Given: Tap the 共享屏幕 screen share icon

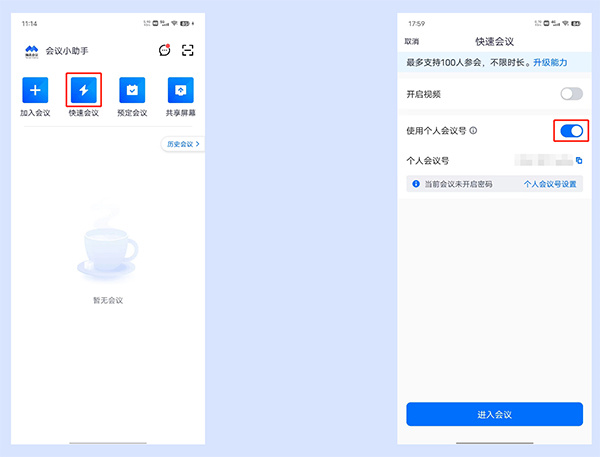Looking at the screenshot, I should (x=181, y=90).
